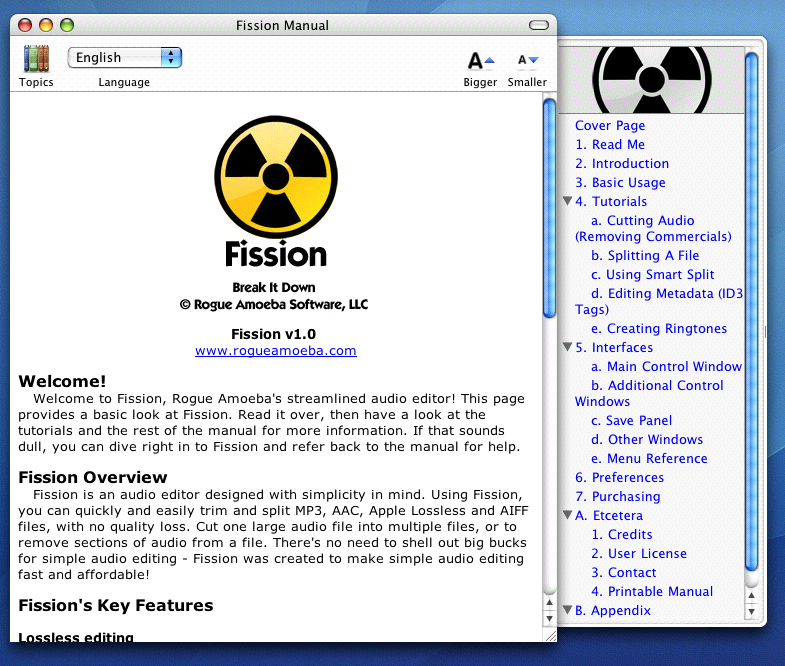Collapse the A. Etcetera section triangle

click(567, 515)
